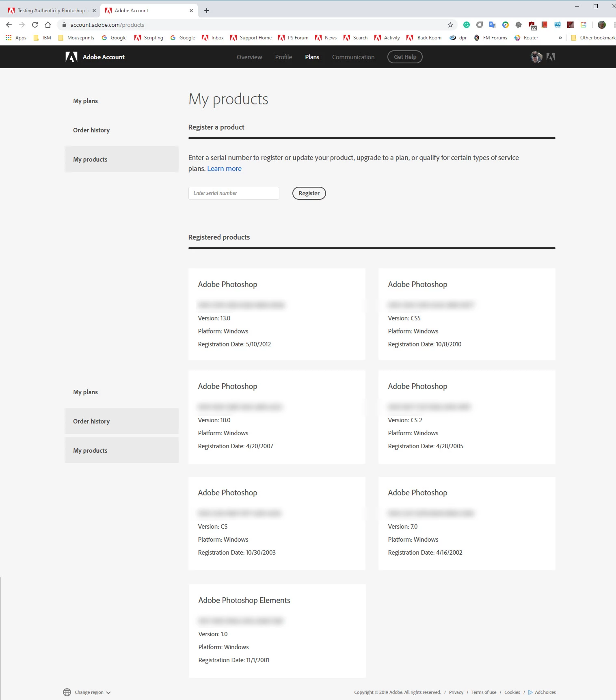Open the Overview navigation item
Screen dimensions: 616x700
[x=249, y=57]
